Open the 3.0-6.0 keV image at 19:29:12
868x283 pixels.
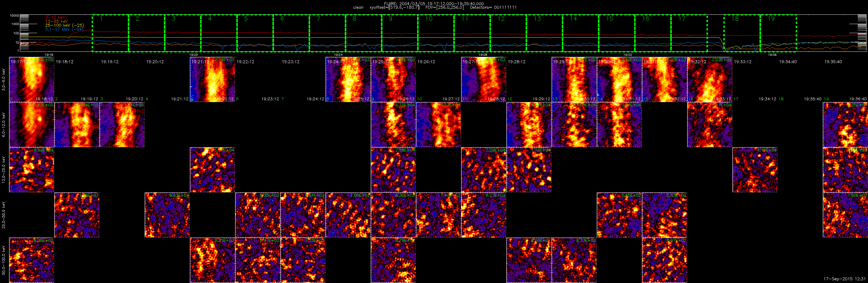click(x=574, y=79)
